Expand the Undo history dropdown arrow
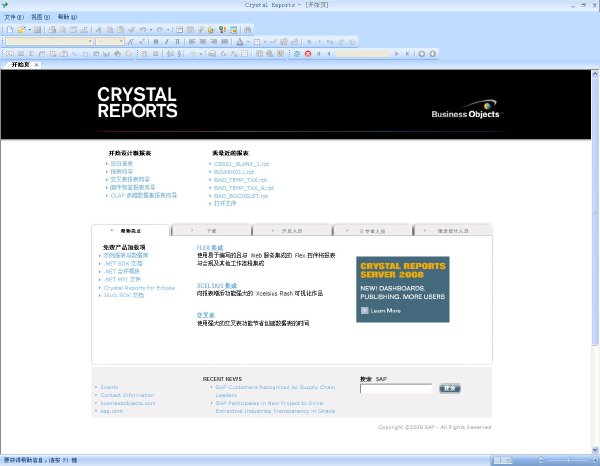 [x=151, y=29]
